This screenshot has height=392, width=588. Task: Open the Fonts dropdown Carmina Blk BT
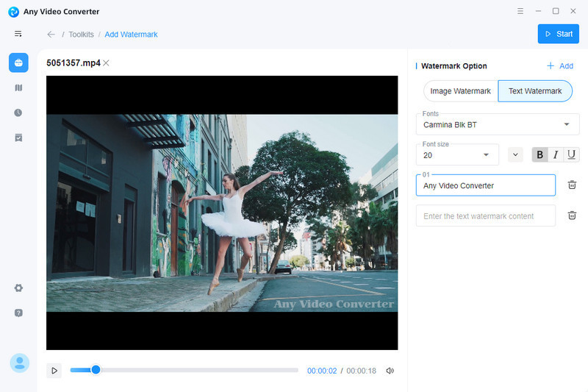pyautogui.click(x=498, y=124)
